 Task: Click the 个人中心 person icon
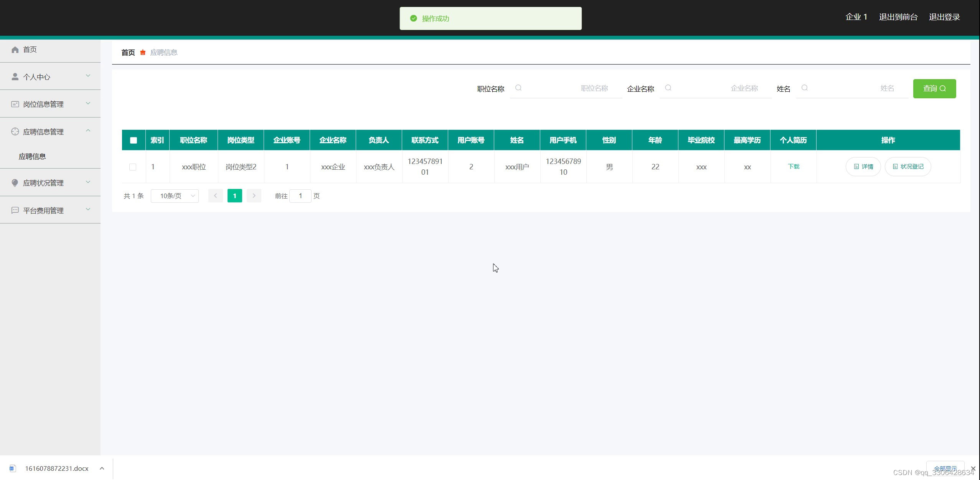pyautogui.click(x=15, y=77)
